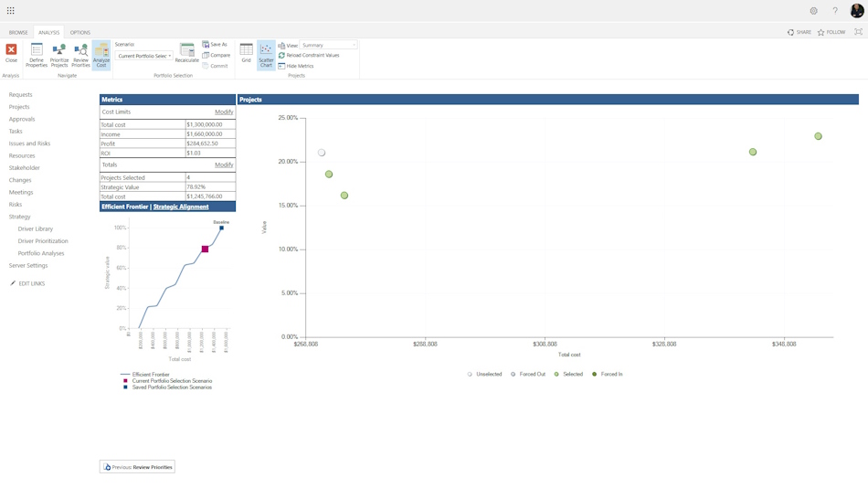This screenshot has height=488, width=868.
Task: Switch to Strategic Alignment chart
Action: tap(181, 207)
